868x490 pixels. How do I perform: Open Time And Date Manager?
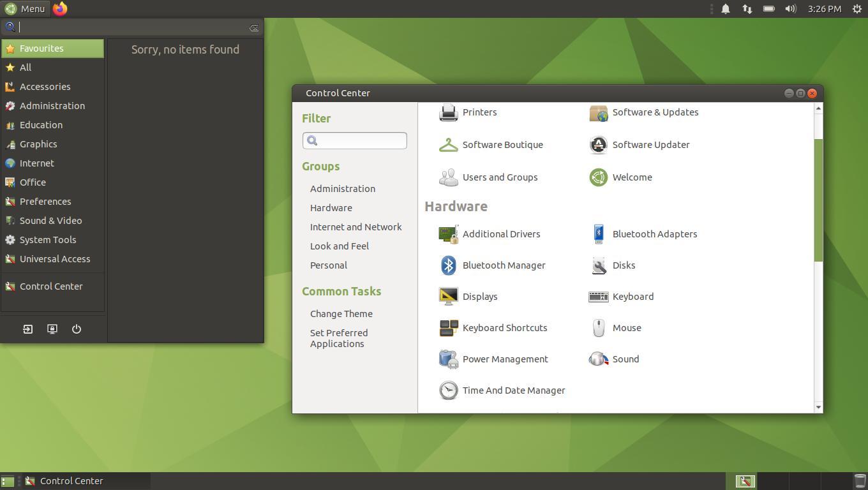[513, 390]
